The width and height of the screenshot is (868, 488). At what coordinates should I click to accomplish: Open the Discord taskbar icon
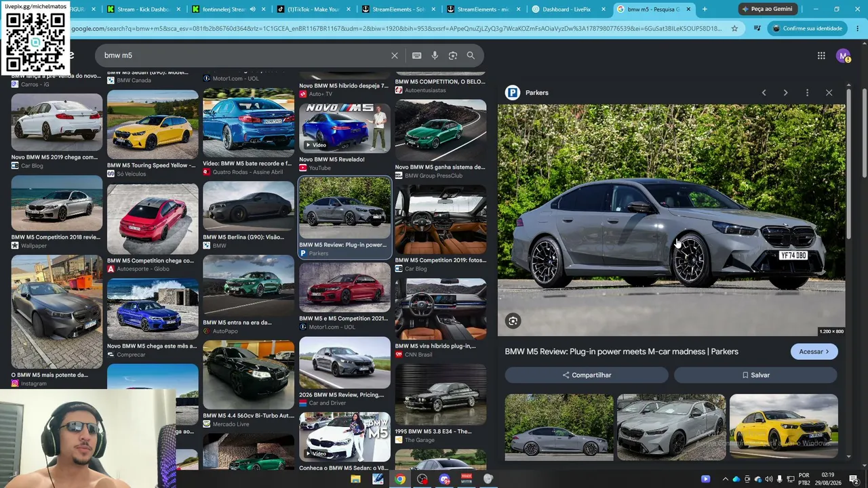pyautogui.click(x=444, y=479)
